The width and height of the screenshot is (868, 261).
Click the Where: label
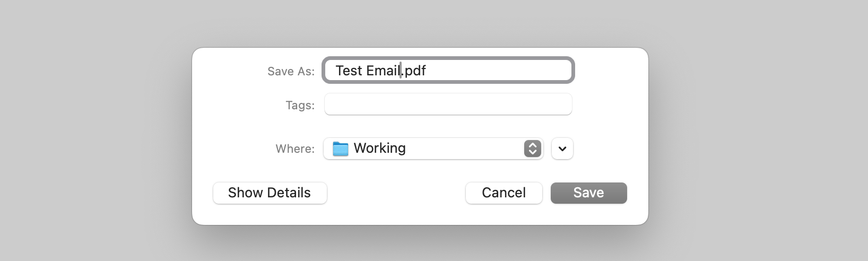(x=295, y=149)
